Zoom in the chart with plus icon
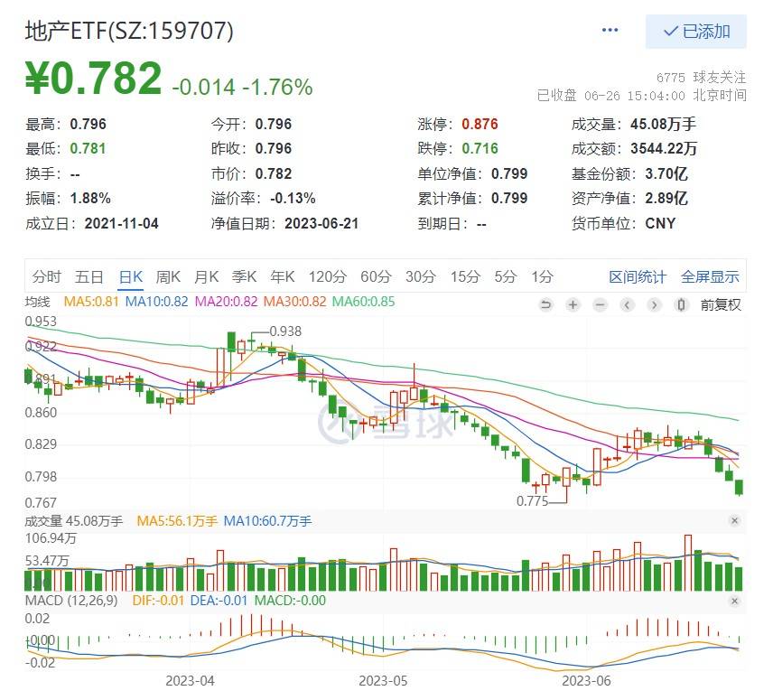The width and height of the screenshot is (773, 700). coord(573,305)
